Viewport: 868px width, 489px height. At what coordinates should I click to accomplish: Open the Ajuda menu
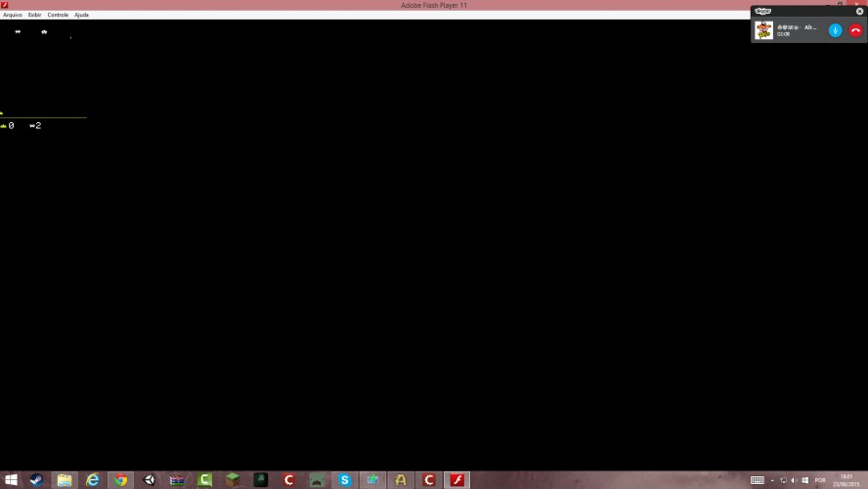(81, 15)
